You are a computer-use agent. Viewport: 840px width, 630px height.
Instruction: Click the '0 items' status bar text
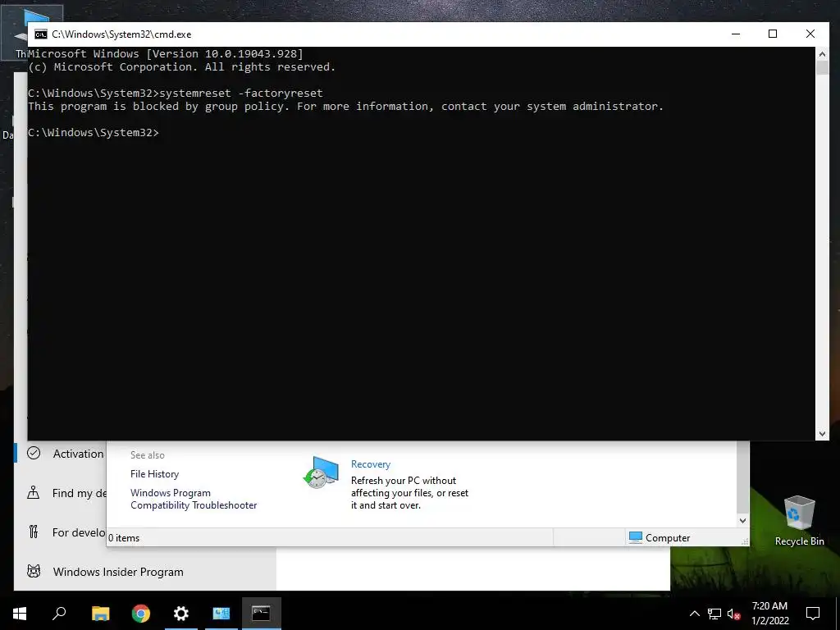(124, 538)
